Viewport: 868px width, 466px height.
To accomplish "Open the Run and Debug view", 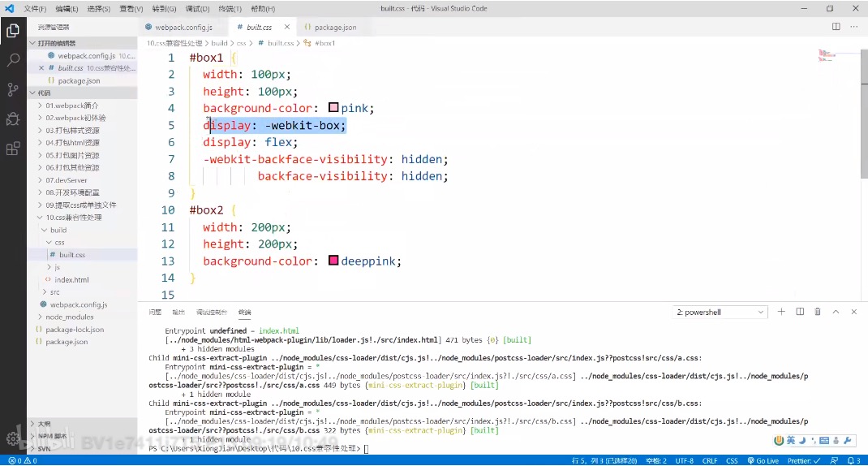I will click(13, 119).
